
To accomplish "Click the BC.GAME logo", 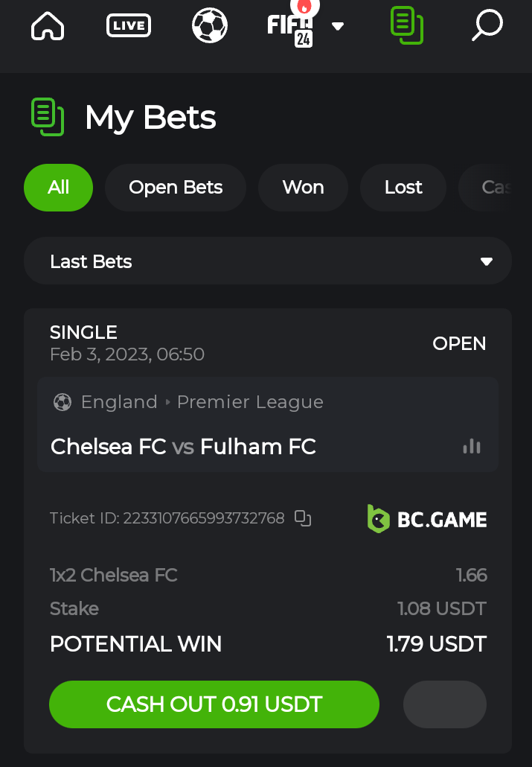I will [x=427, y=519].
